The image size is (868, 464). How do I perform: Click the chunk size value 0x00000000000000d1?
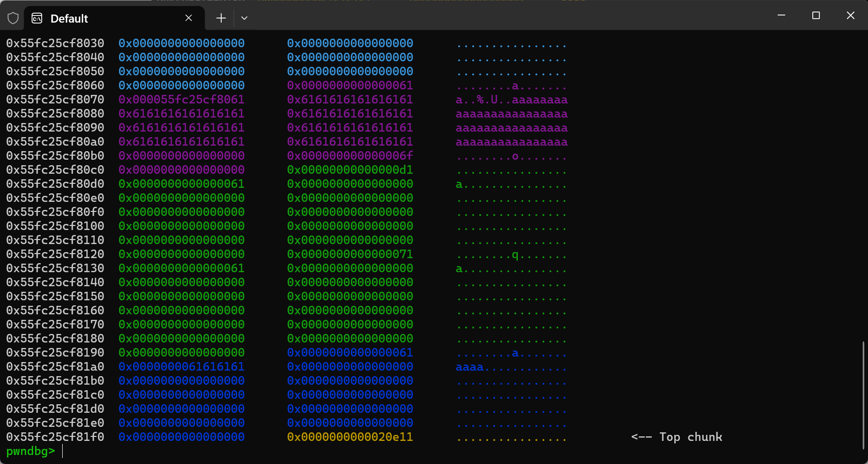[x=350, y=170]
